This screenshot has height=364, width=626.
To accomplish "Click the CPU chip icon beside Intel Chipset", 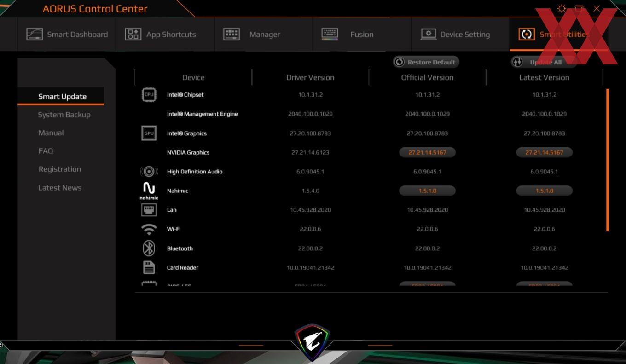I will [149, 95].
